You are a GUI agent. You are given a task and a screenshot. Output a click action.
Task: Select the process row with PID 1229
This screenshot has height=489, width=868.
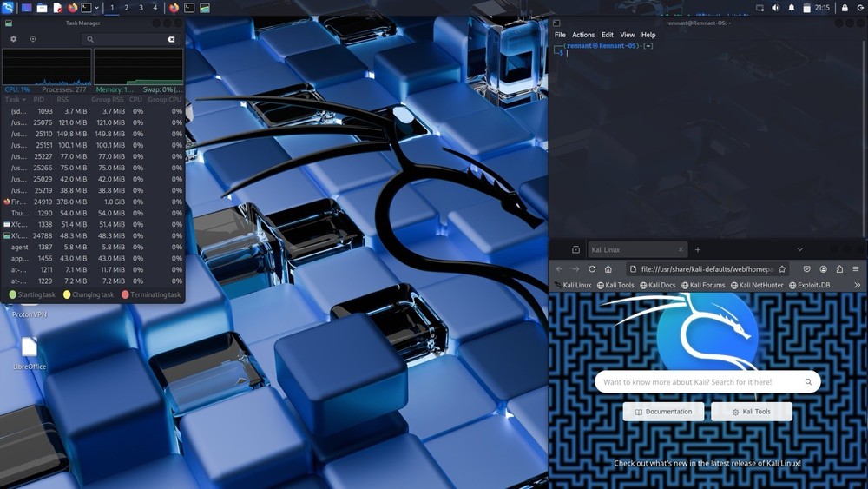[x=93, y=281]
